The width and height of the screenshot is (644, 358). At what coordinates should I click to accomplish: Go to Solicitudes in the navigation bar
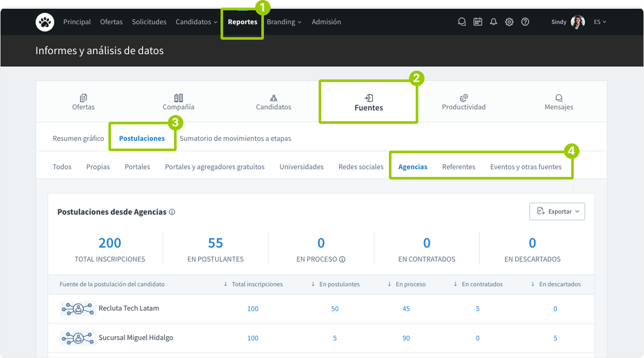click(x=149, y=22)
